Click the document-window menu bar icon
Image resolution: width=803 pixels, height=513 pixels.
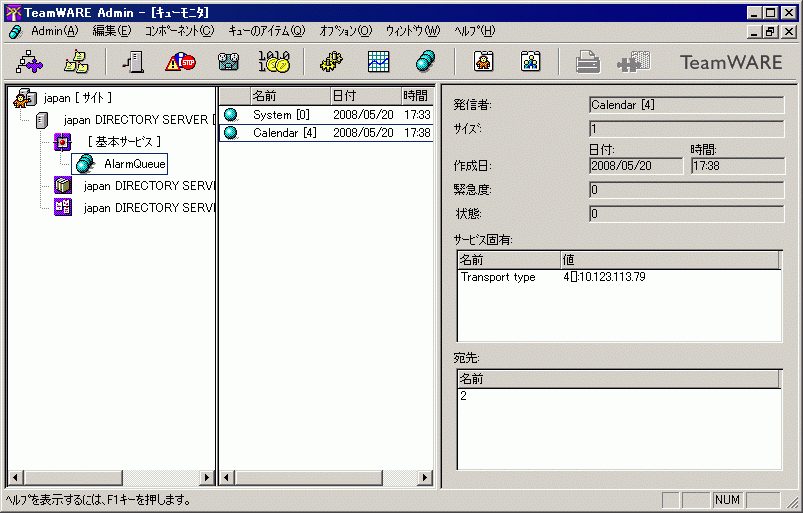tap(15, 31)
